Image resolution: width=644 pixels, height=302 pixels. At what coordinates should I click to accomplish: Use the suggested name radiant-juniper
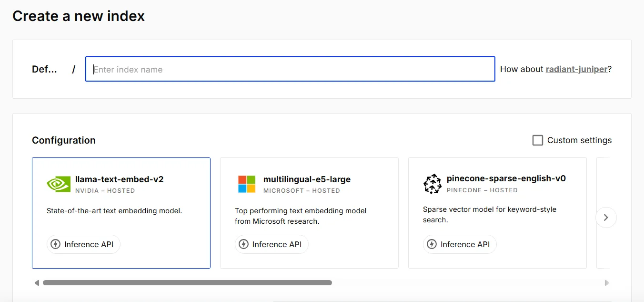[576, 69]
